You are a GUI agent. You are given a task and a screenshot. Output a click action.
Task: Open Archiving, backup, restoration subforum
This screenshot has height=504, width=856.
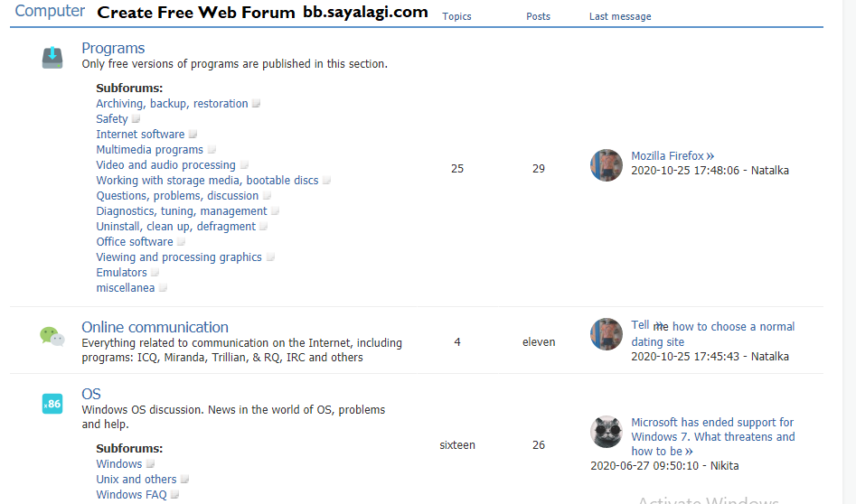tap(172, 104)
